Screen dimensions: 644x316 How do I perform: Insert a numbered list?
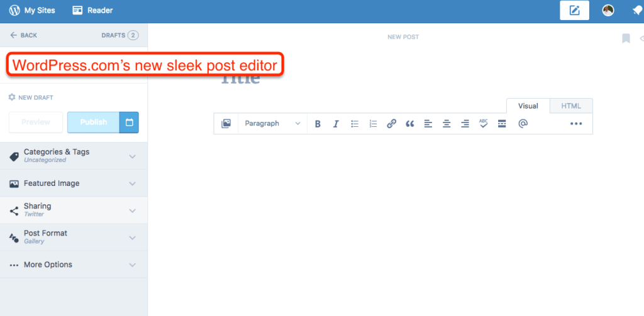point(373,124)
